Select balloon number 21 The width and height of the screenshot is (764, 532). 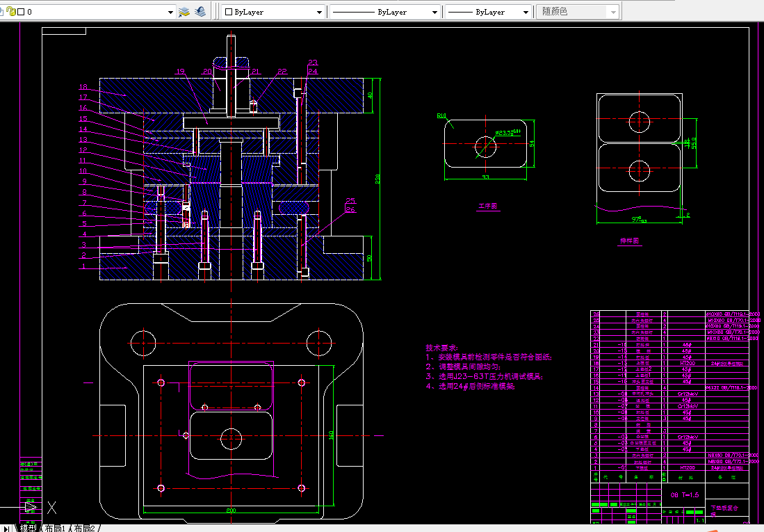(x=256, y=72)
